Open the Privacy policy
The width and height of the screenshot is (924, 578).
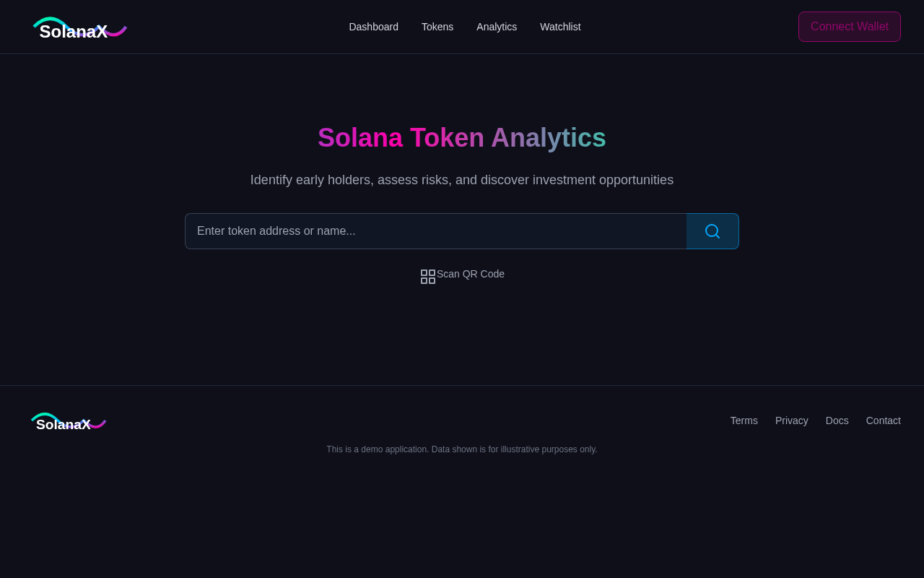pyautogui.click(x=791, y=420)
